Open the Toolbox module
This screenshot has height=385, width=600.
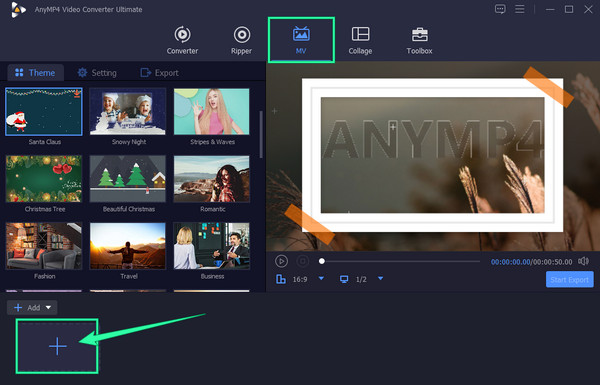point(419,40)
